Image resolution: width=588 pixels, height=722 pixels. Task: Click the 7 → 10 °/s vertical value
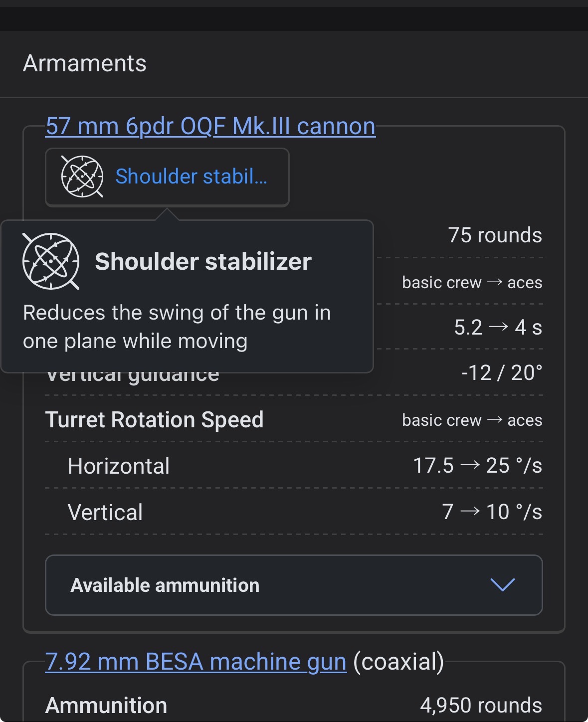click(492, 512)
